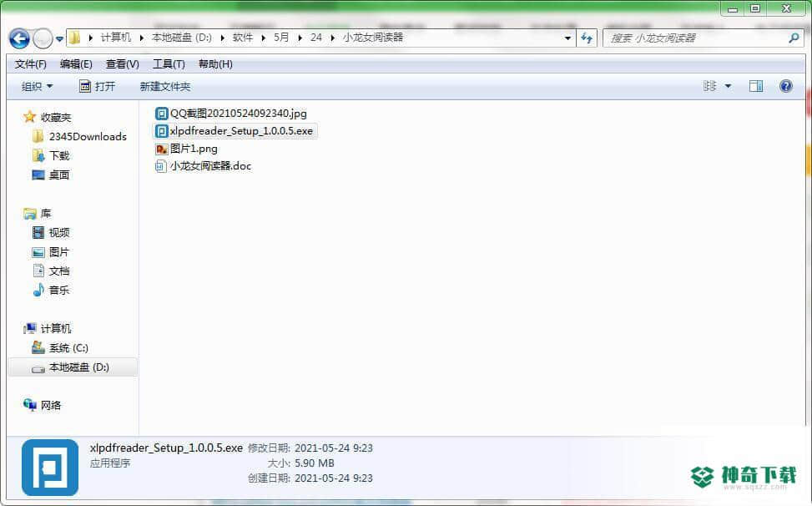Open 下载 in the navigation pane
The height and width of the screenshot is (506, 812).
pyautogui.click(x=59, y=156)
